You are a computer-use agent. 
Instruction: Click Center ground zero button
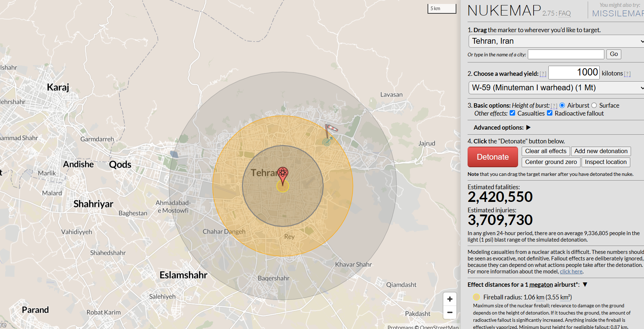pyautogui.click(x=551, y=162)
